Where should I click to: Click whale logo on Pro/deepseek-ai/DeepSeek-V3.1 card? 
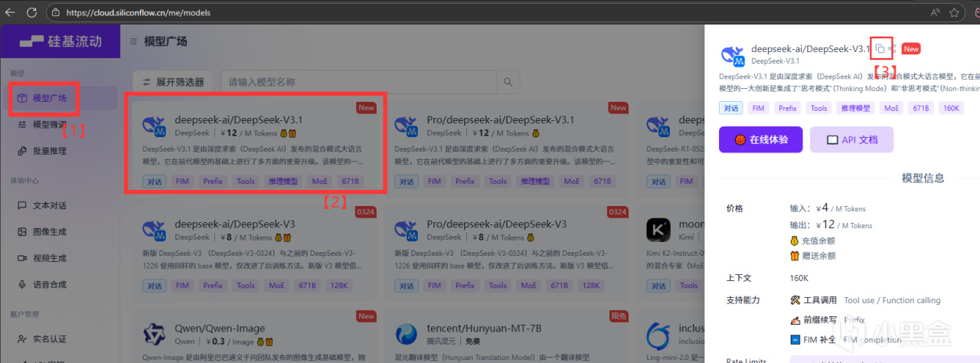(x=407, y=126)
